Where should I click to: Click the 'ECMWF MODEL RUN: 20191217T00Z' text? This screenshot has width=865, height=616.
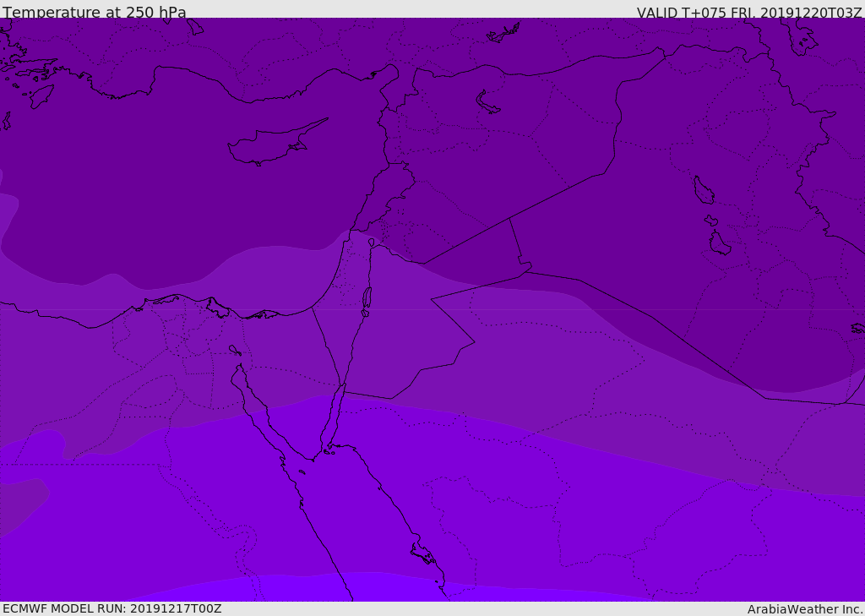[x=112, y=608]
